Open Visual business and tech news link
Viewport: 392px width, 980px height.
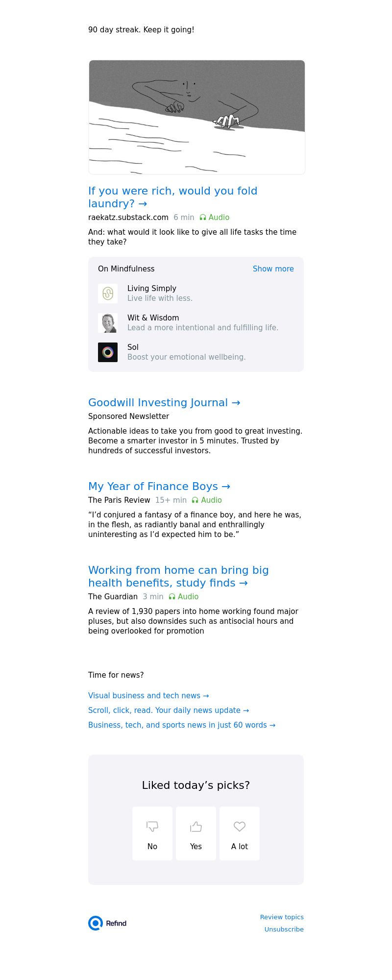(148, 696)
